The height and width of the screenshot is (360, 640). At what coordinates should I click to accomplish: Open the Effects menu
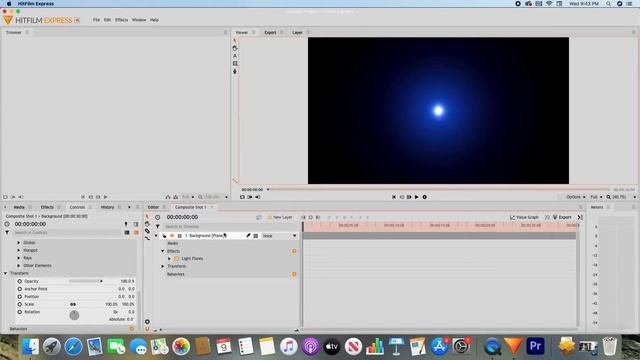pos(121,20)
